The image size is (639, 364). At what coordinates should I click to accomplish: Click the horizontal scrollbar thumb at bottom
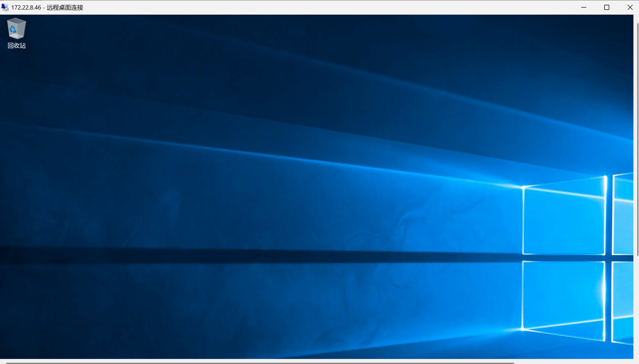pos(260,363)
